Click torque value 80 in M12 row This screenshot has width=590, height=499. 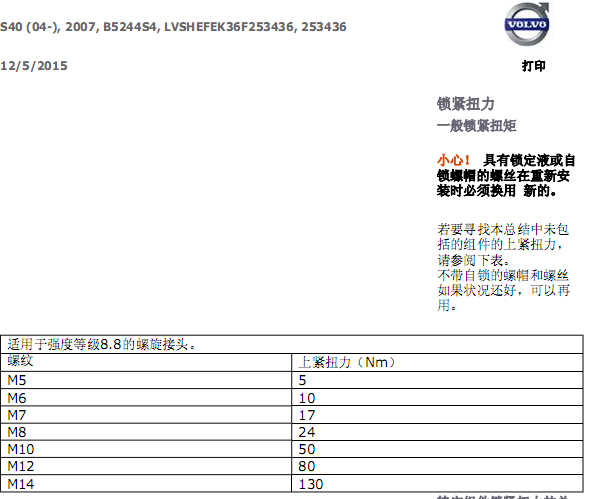click(307, 466)
